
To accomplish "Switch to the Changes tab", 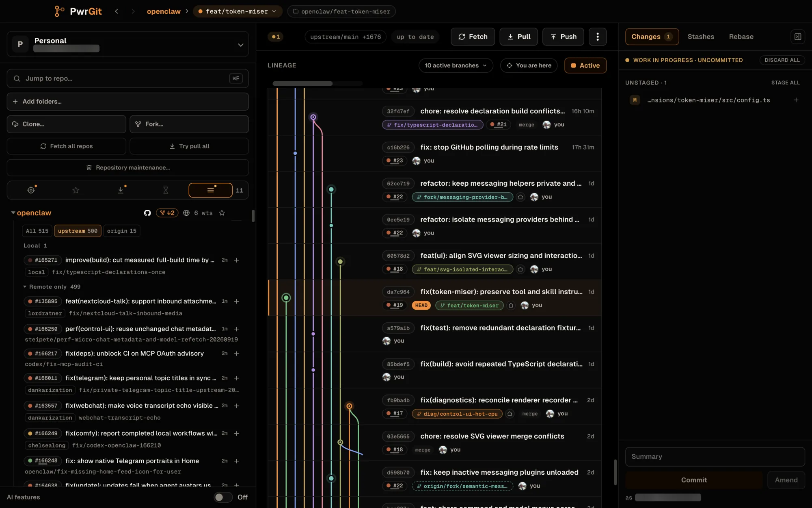I will click(652, 37).
